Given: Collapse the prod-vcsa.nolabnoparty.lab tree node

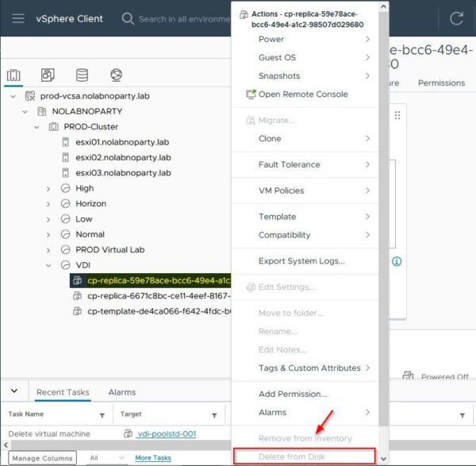Looking at the screenshot, I should pos(13,97).
